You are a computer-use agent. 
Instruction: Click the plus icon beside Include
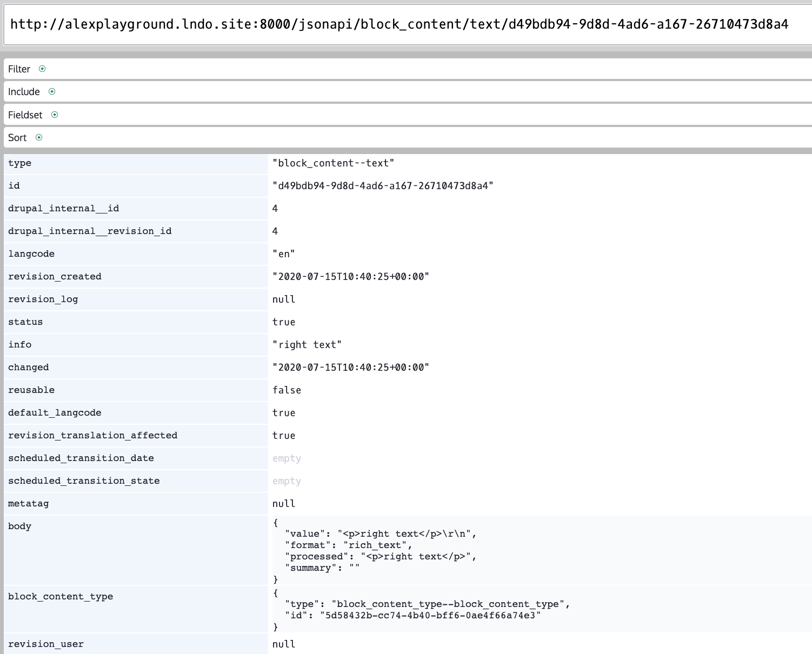pyautogui.click(x=51, y=91)
